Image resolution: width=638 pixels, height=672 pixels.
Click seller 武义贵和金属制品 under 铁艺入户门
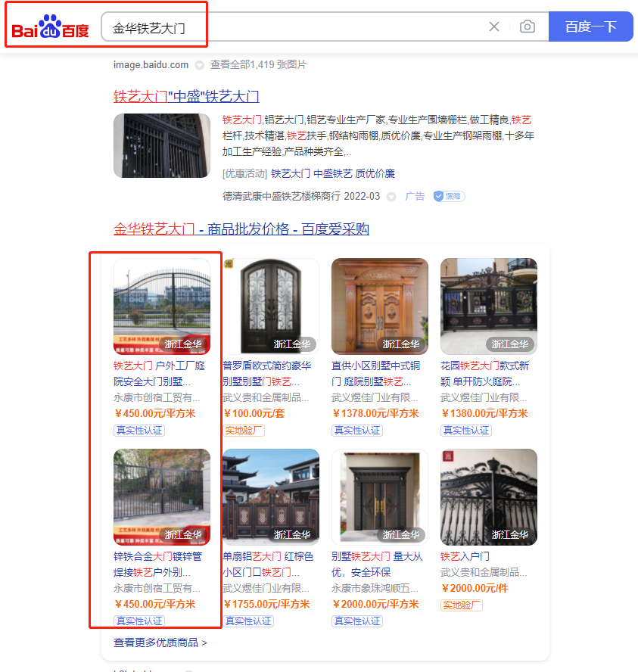[x=484, y=572]
